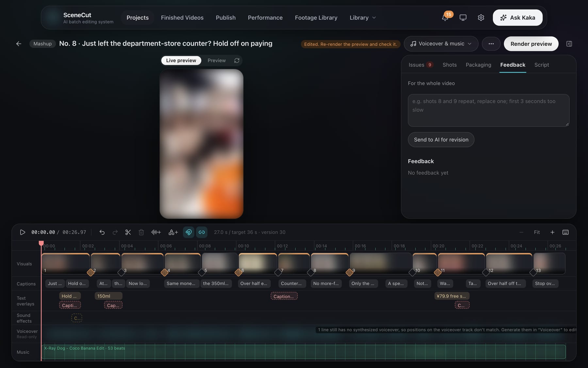Open the more options ellipsis button
Image resolution: width=588 pixels, height=368 pixels.
pos(491,44)
